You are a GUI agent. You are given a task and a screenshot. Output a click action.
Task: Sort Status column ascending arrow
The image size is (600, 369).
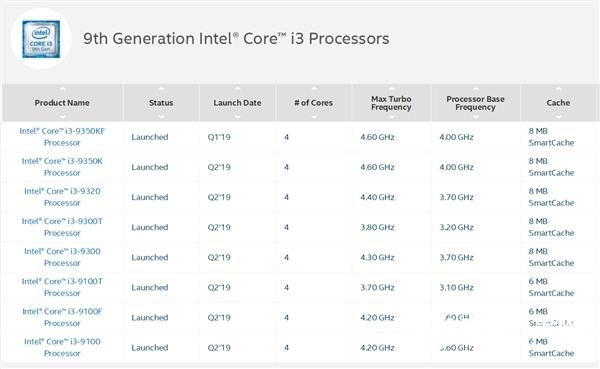[x=161, y=89]
